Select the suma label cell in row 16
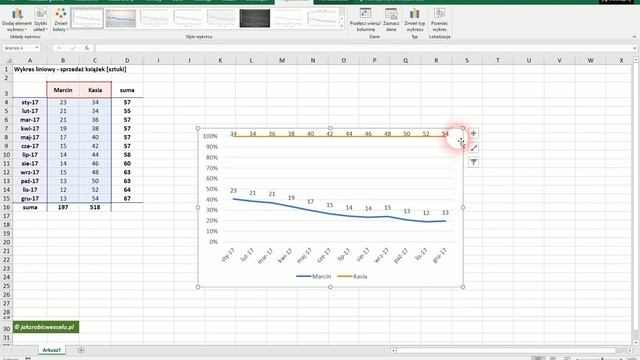Image resolution: width=640 pixels, height=360 pixels. [30, 207]
